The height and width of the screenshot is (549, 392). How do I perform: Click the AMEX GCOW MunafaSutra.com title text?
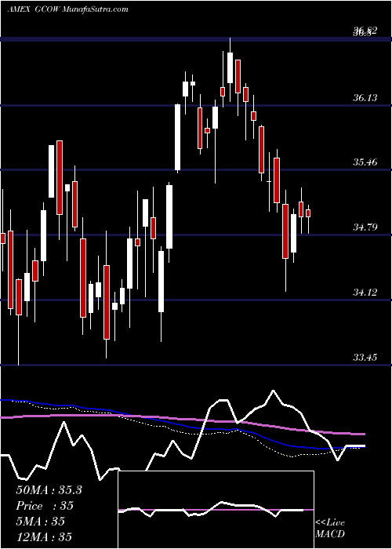tap(68, 9)
